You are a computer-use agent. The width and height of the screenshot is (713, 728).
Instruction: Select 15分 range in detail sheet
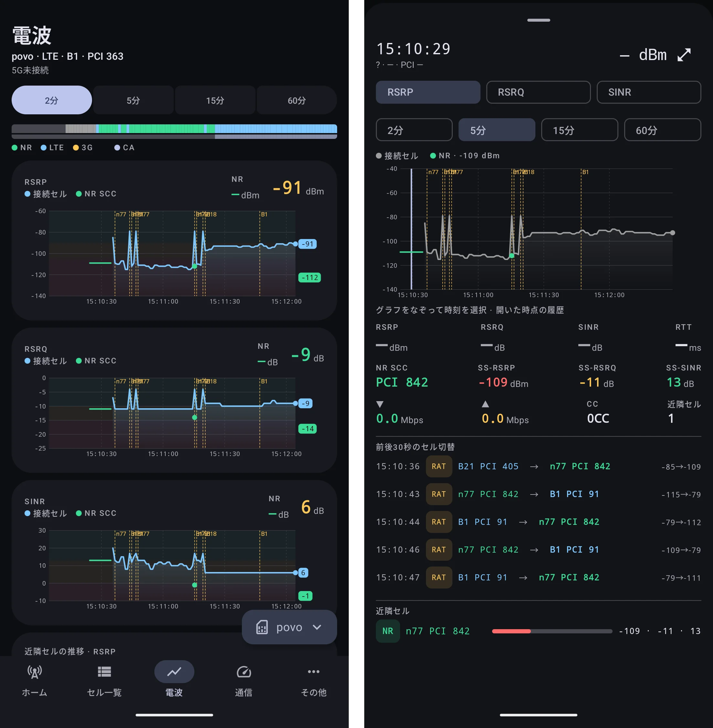pos(580,130)
